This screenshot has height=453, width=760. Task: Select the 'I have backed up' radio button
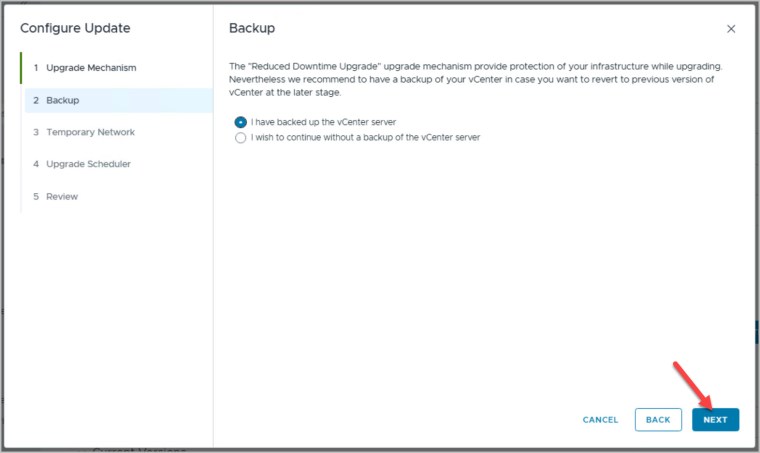[x=240, y=122]
